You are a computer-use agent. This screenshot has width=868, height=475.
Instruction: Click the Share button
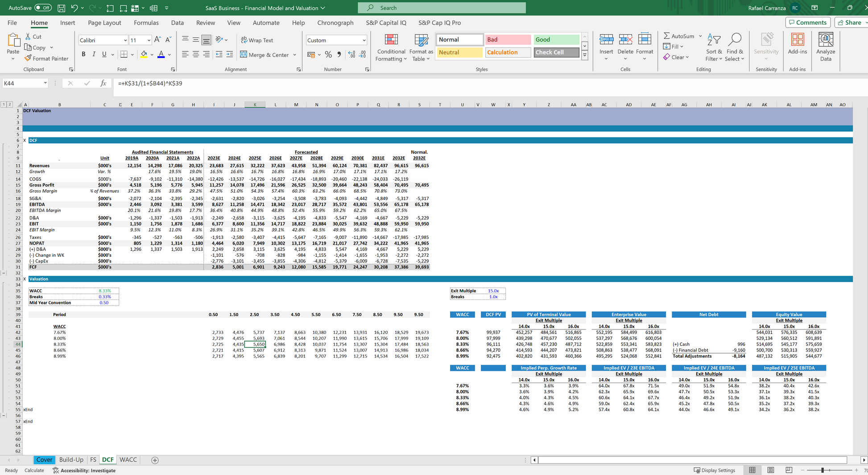[850, 22]
